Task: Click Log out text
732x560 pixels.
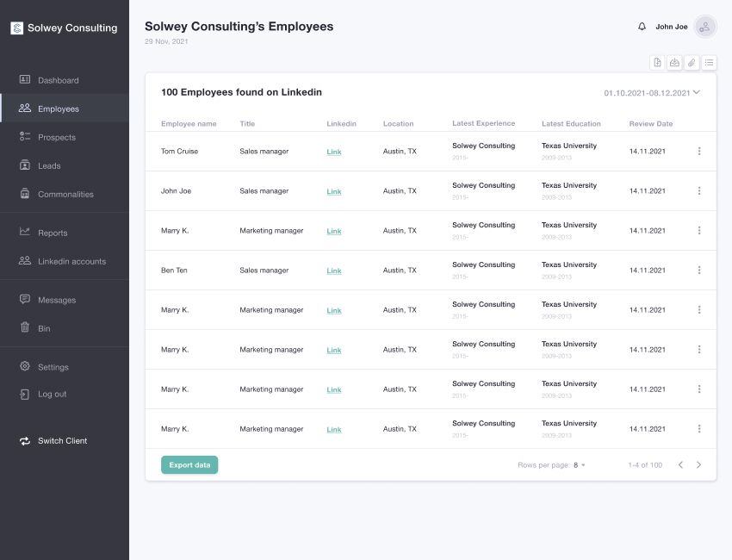Action: (53, 395)
